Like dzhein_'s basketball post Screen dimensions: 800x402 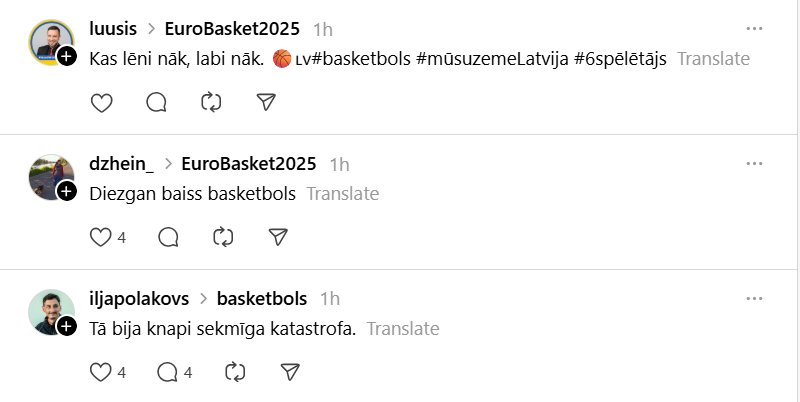click(x=101, y=237)
